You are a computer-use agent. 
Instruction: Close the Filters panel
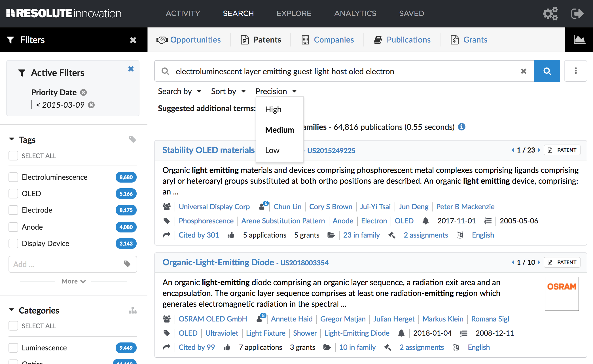tap(133, 40)
